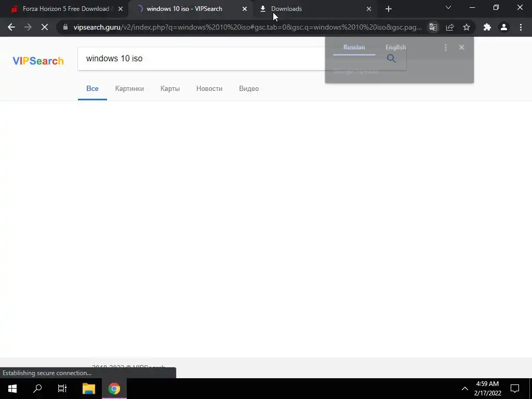This screenshot has height=399, width=532.
Task: Go back to the previous page
Action: click(x=11, y=27)
